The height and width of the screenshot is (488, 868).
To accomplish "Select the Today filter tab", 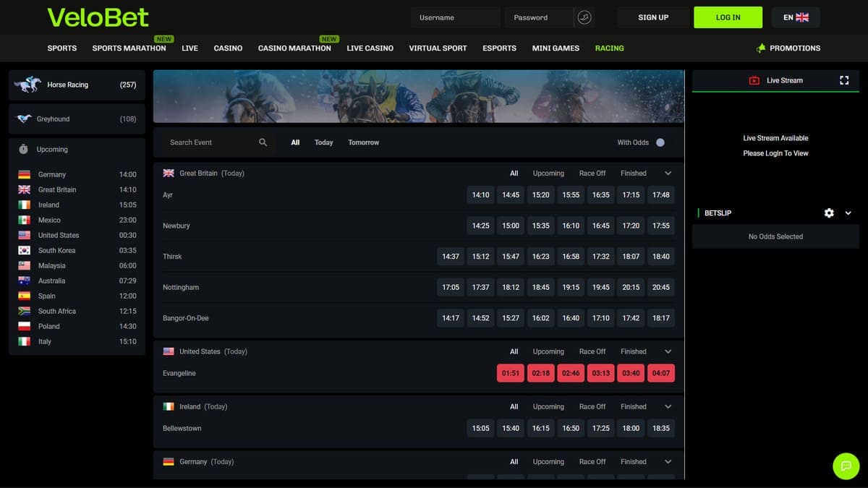I will [x=323, y=142].
